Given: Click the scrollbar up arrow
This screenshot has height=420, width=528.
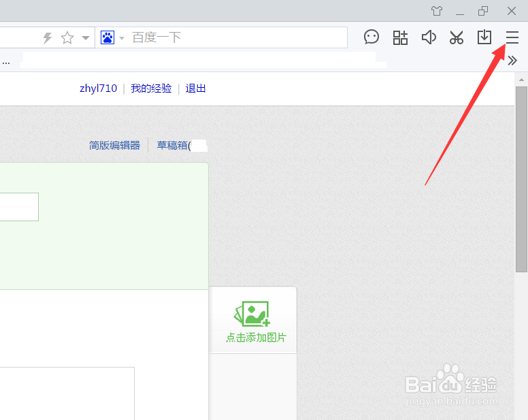Looking at the screenshot, I should [x=521, y=80].
